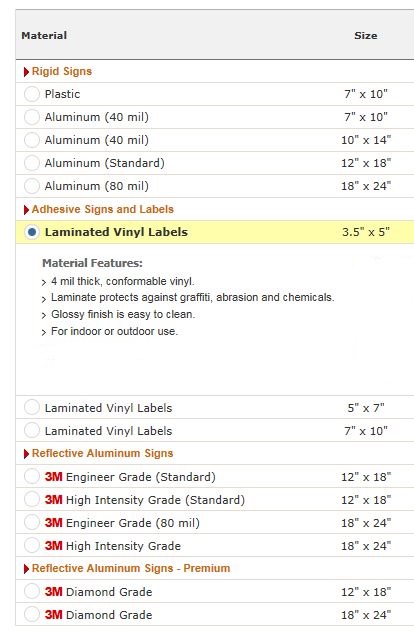
Task: Pick 3M High Intensity Grade 18" x 24"
Action: coord(32,546)
